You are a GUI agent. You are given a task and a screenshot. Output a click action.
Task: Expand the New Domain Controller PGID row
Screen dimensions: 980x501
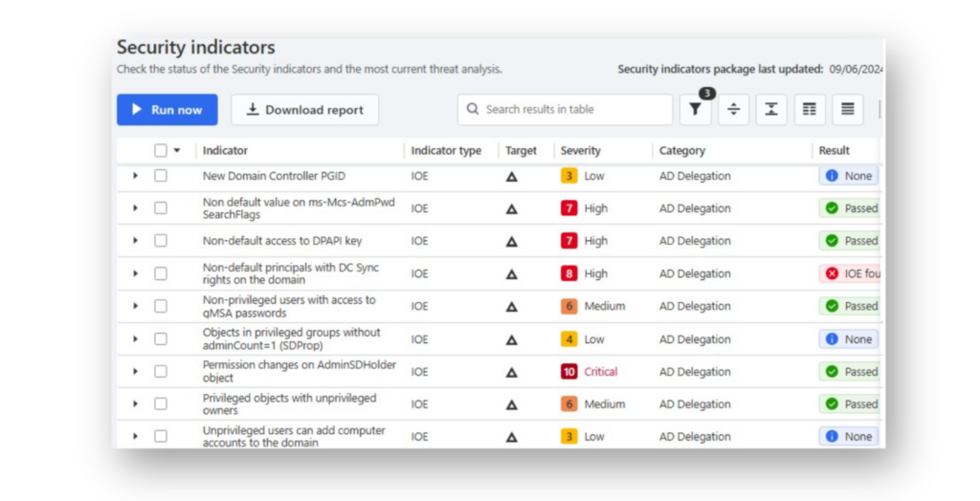pyautogui.click(x=135, y=176)
